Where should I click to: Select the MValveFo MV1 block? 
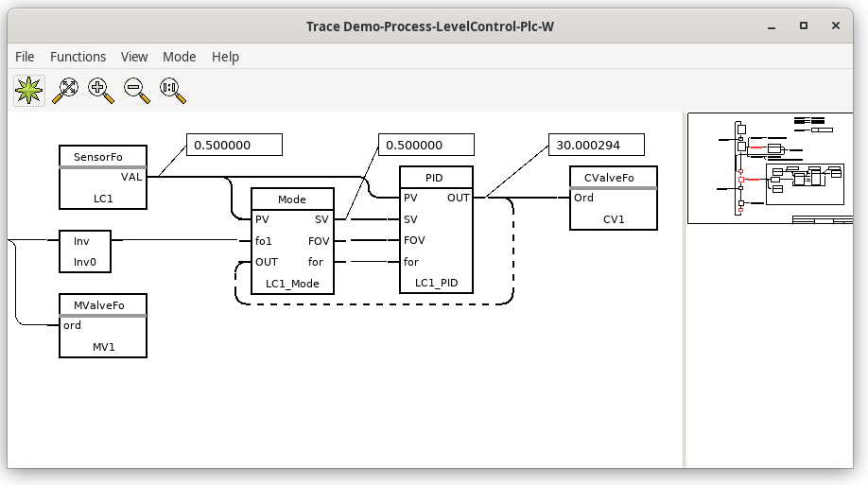point(103,325)
